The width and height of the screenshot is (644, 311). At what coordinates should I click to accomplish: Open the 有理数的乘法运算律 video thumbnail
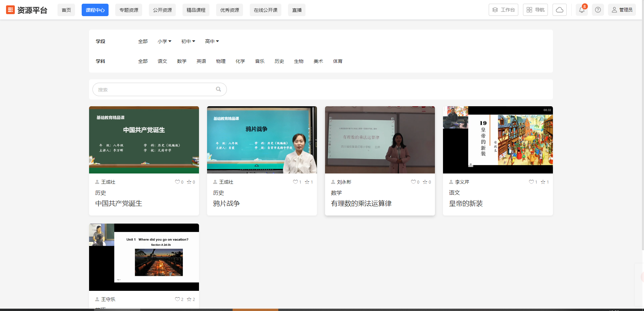pos(380,140)
